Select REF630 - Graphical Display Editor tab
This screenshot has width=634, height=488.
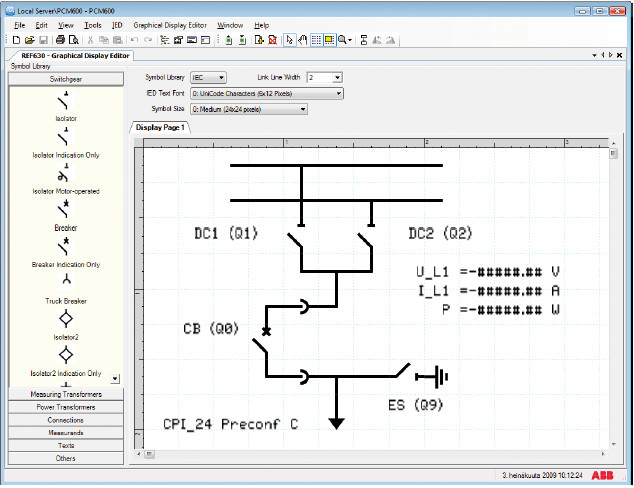pyautogui.click(x=75, y=56)
